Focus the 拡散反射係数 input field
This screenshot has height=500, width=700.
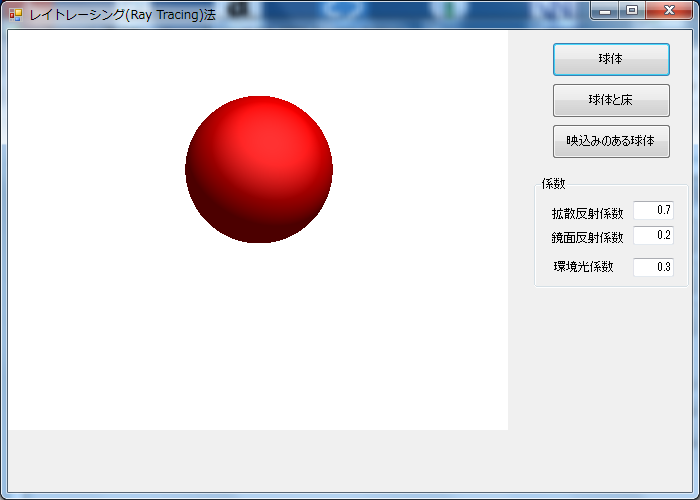point(653,210)
